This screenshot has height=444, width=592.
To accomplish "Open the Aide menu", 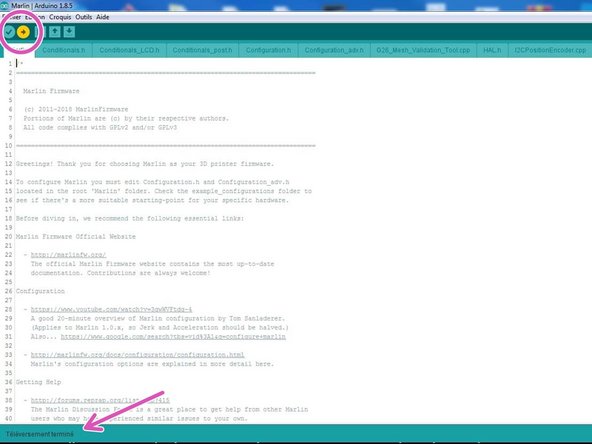I will coord(102,17).
